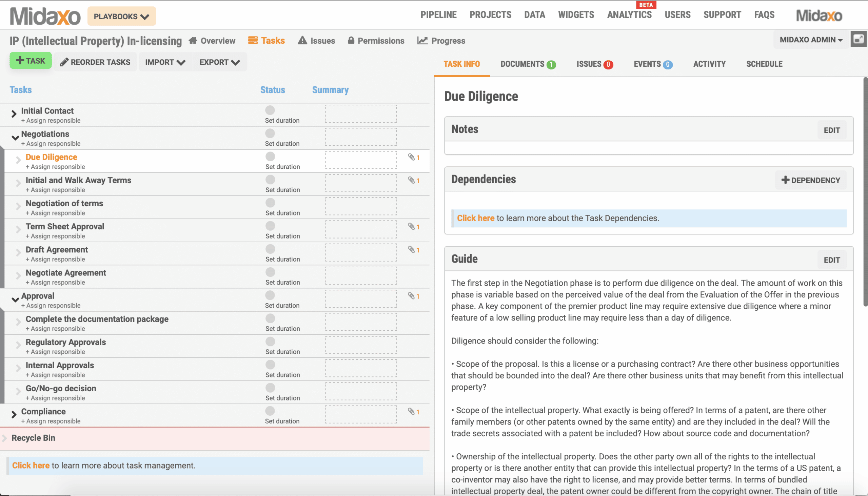
Task: Click the status circle for Negotiation of terms
Action: [270, 203]
